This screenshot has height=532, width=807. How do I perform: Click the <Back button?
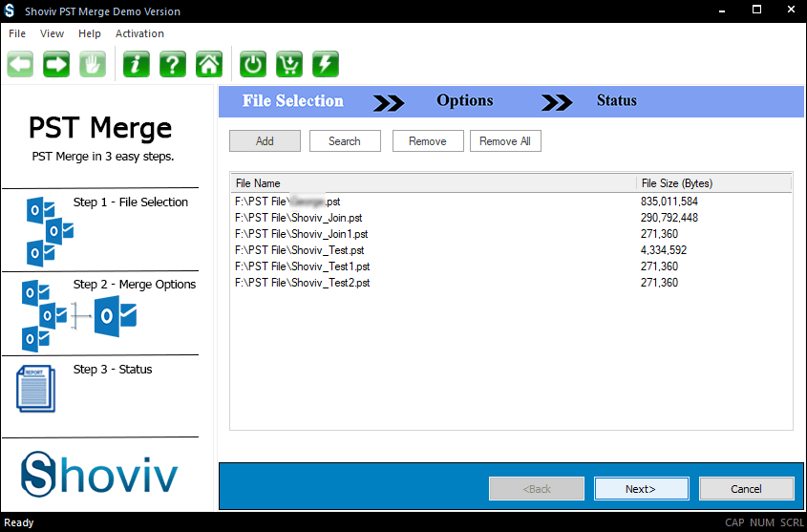coord(537,489)
